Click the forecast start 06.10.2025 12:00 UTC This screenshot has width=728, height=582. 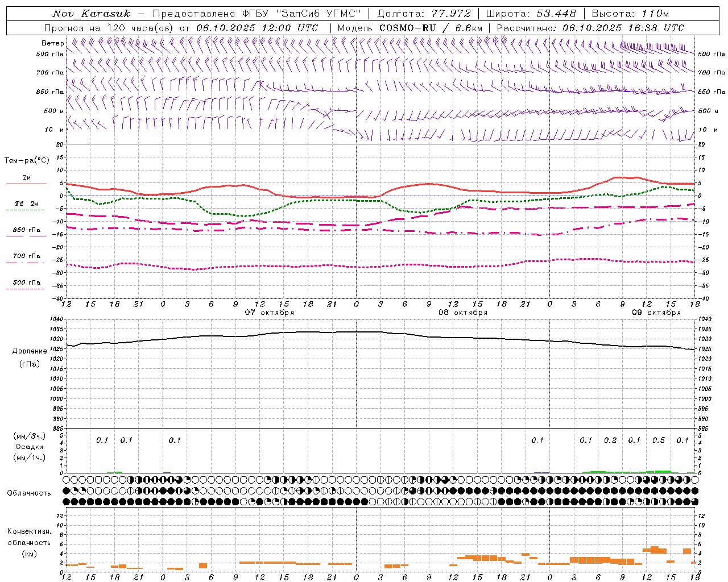(257, 28)
